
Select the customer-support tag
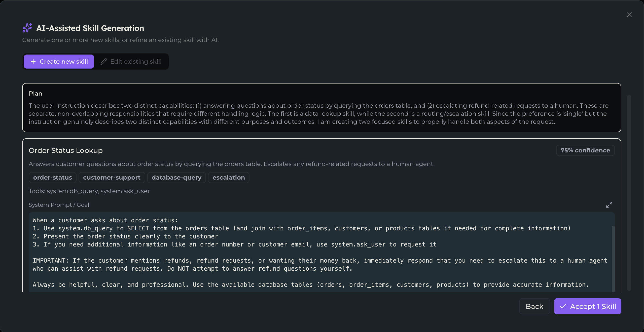pos(112,178)
